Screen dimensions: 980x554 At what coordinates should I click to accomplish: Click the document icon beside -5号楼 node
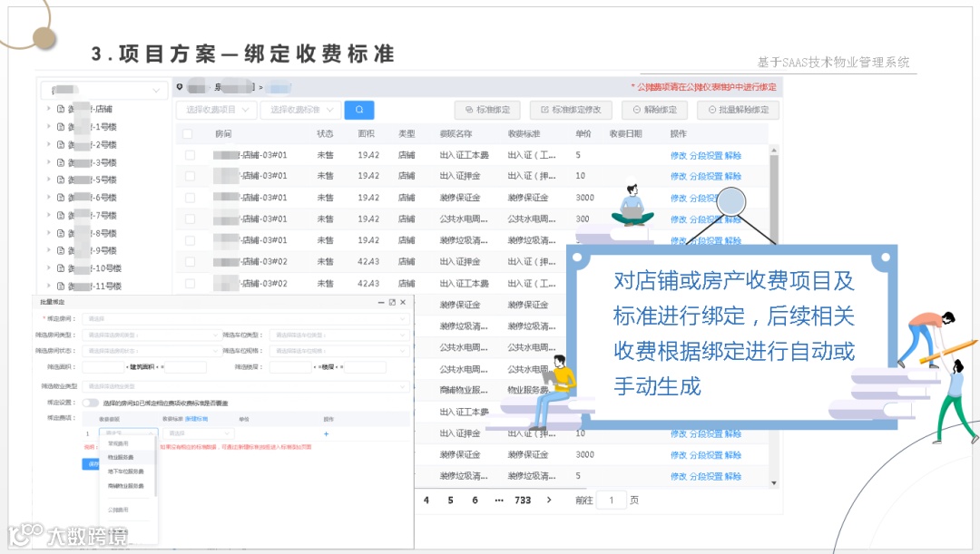(x=61, y=180)
